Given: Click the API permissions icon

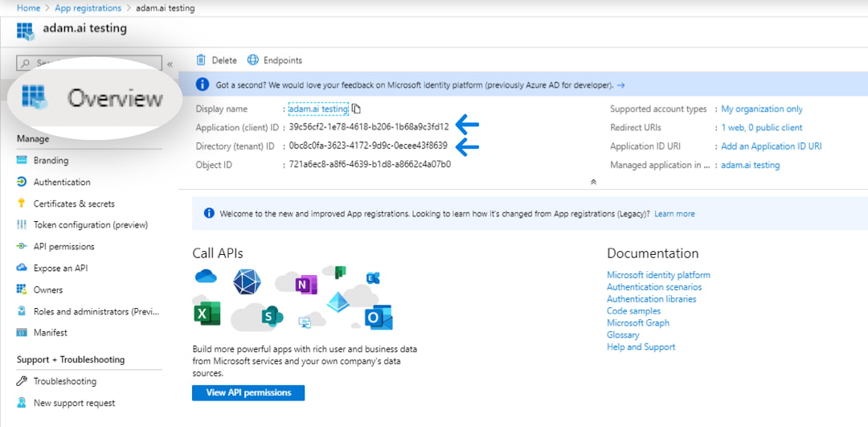Looking at the screenshot, I should tap(23, 246).
